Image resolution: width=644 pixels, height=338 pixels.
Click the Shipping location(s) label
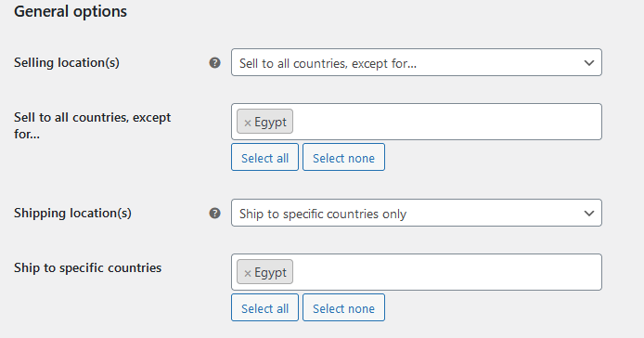click(72, 213)
